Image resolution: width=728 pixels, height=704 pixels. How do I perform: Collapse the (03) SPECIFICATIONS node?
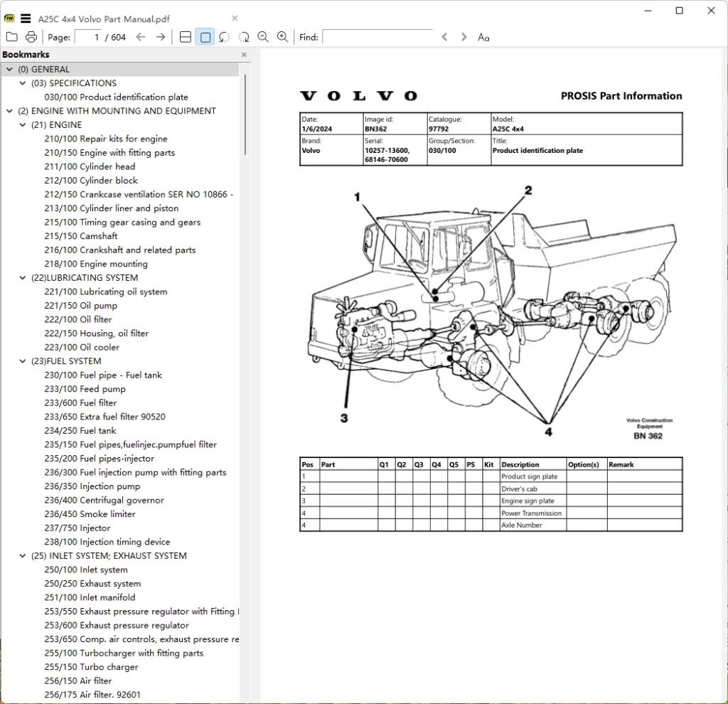22,83
